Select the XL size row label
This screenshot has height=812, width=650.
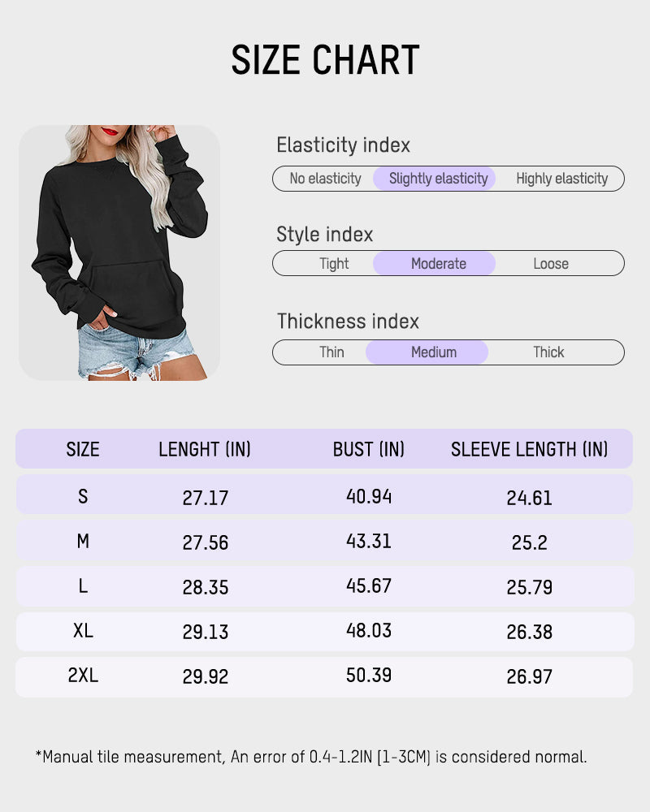pyautogui.click(x=83, y=631)
